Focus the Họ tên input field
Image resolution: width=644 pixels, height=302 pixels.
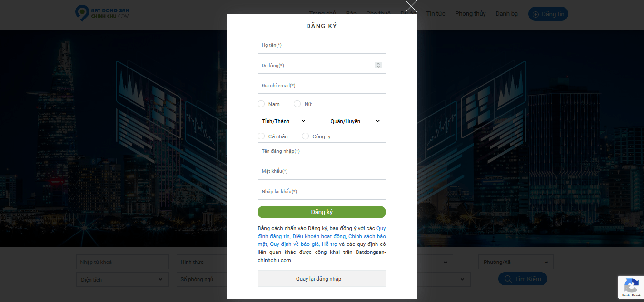tap(322, 45)
